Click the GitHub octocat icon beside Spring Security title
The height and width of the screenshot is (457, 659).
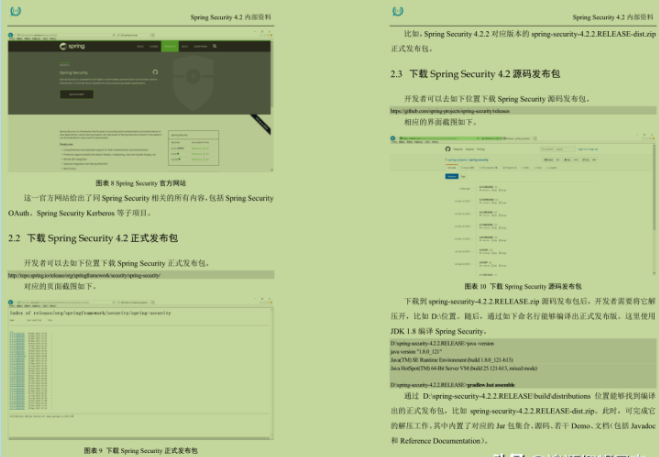[155, 72]
